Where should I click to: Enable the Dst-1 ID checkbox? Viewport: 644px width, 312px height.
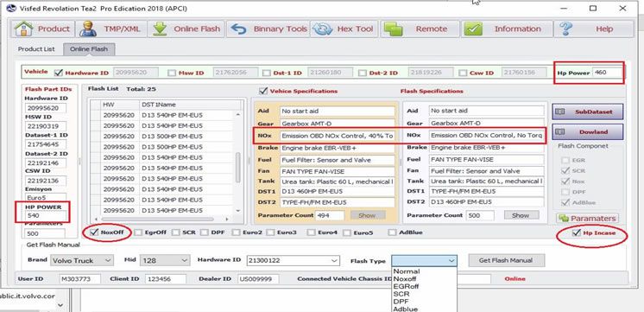pos(267,73)
